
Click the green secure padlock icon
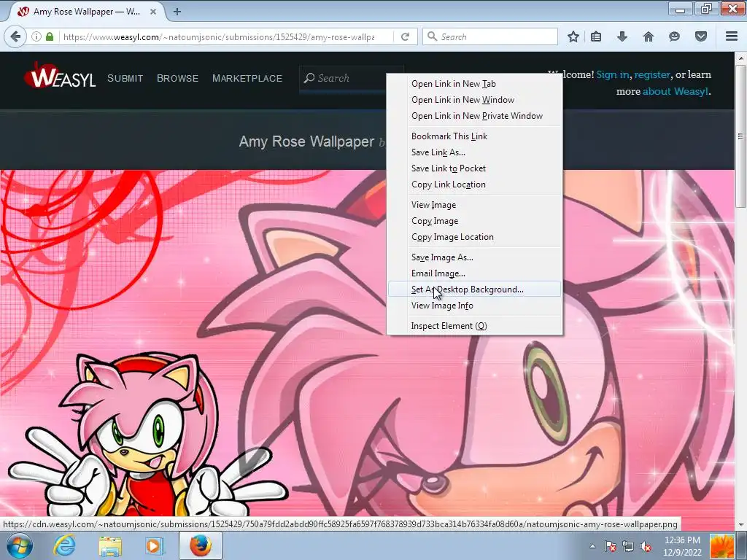(50, 36)
